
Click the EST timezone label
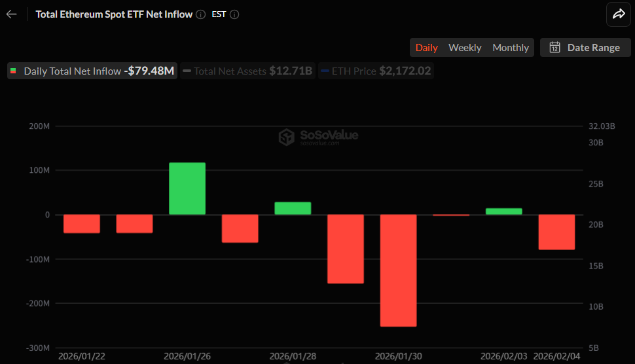pos(219,14)
